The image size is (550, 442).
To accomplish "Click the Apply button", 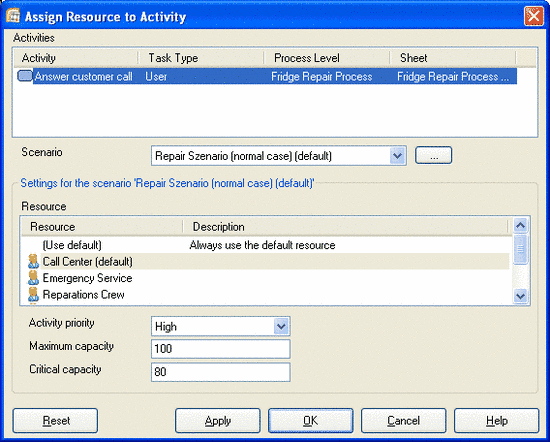I will pos(218,420).
